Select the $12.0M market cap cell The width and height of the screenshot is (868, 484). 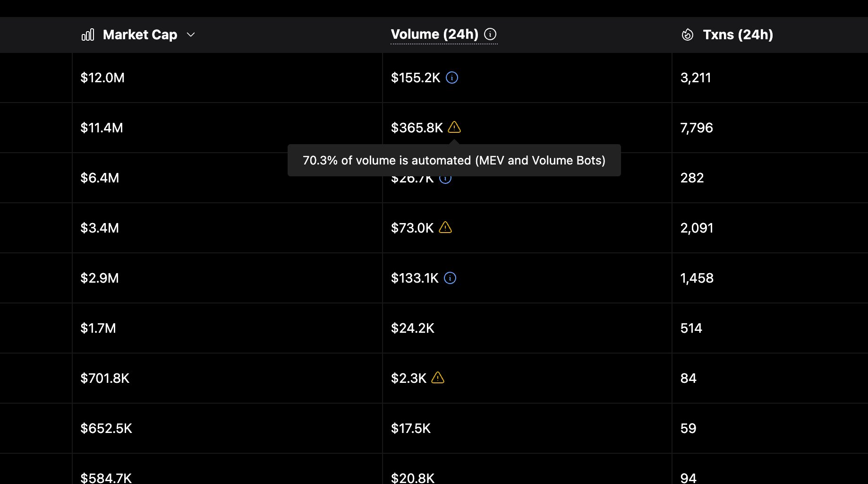[x=102, y=78]
